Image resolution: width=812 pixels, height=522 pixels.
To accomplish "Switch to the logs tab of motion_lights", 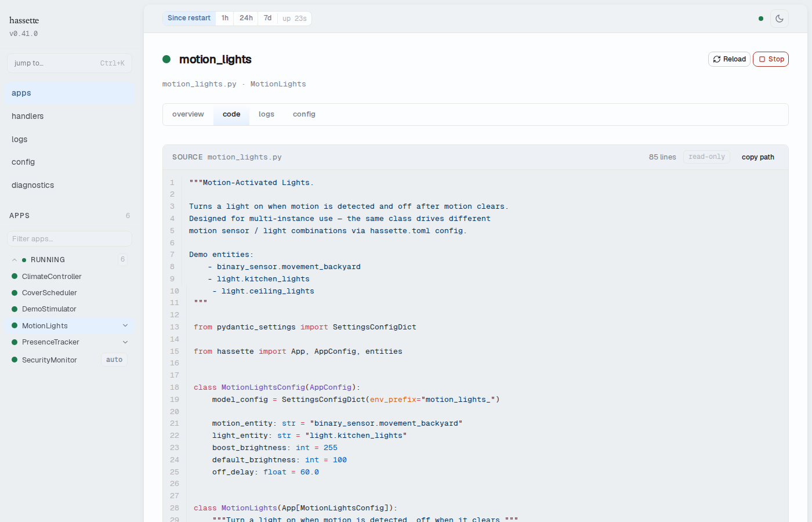I will [x=266, y=114].
